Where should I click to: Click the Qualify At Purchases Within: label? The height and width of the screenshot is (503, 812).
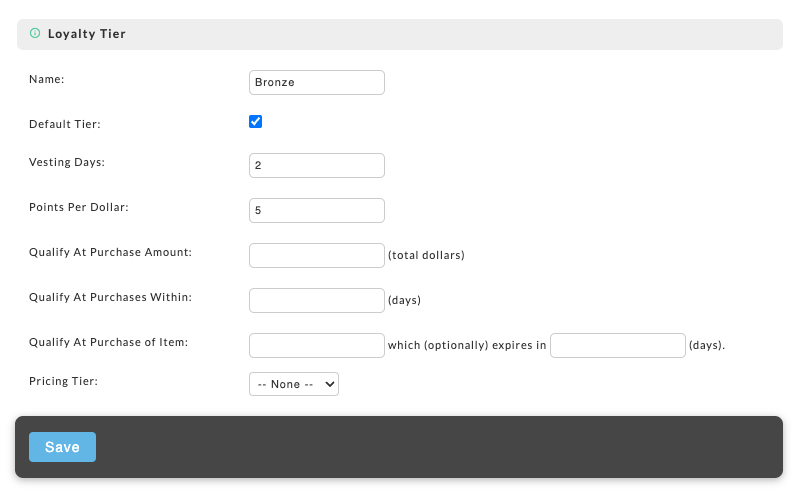[x=110, y=297]
